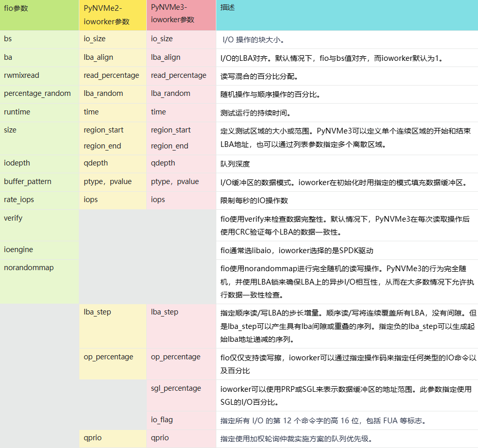Select the percentage_random parameter cell
The width and height of the screenshot is (478, 448).
coord(37,93)
